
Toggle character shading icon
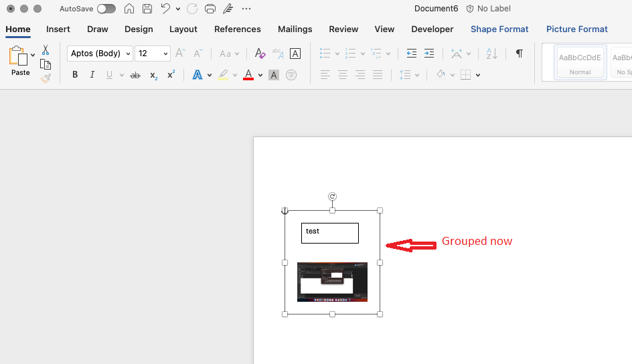coord(274,75)
